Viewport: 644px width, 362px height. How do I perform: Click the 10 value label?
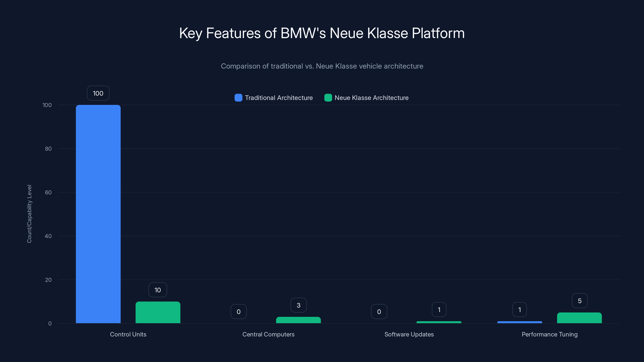158,290
